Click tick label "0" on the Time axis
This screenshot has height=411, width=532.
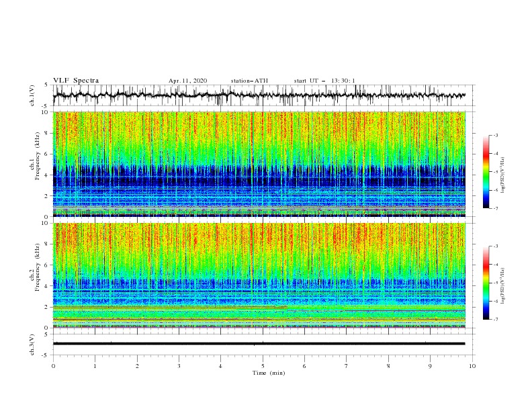pos(53,366)
